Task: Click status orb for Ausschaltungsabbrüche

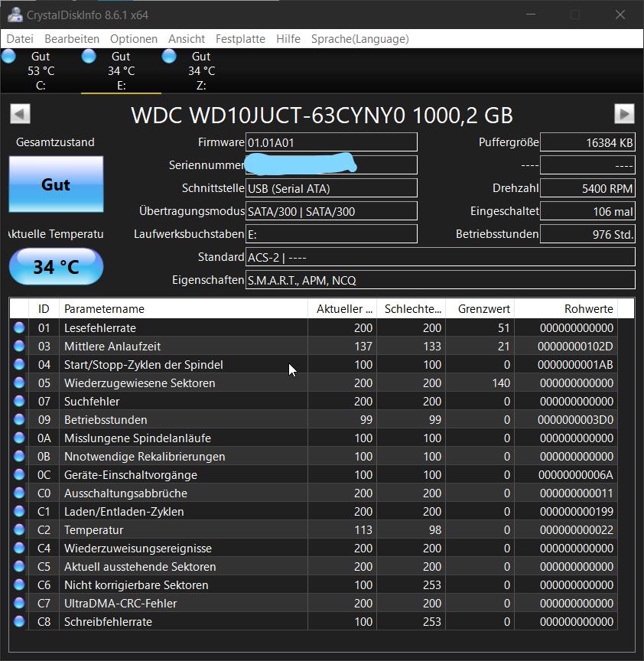Action: coord(19,493)
